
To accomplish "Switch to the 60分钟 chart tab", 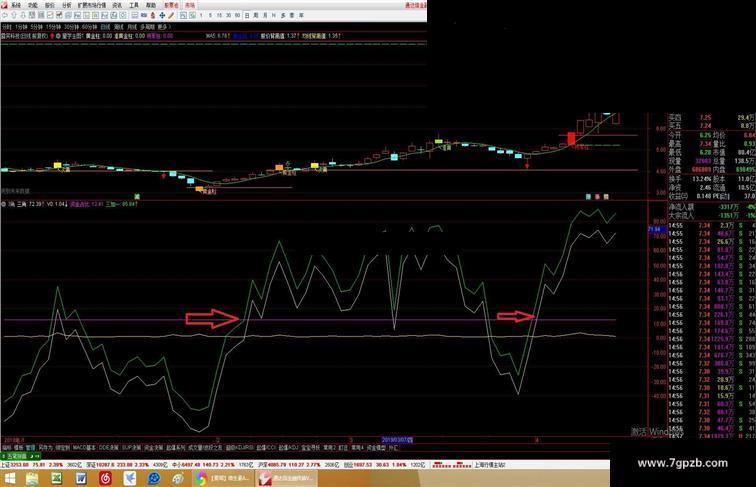I will coord(90,27).
